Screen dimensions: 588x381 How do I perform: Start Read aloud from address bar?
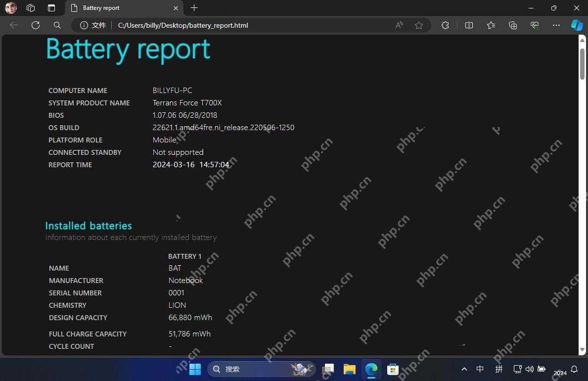(399, 25)
